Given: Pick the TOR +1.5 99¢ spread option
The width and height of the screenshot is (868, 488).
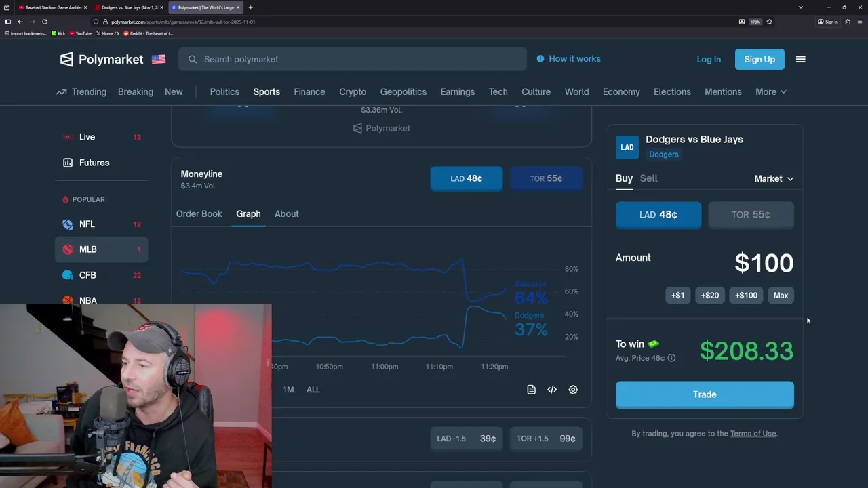Looking at the screenshot, I should (546, 439).
